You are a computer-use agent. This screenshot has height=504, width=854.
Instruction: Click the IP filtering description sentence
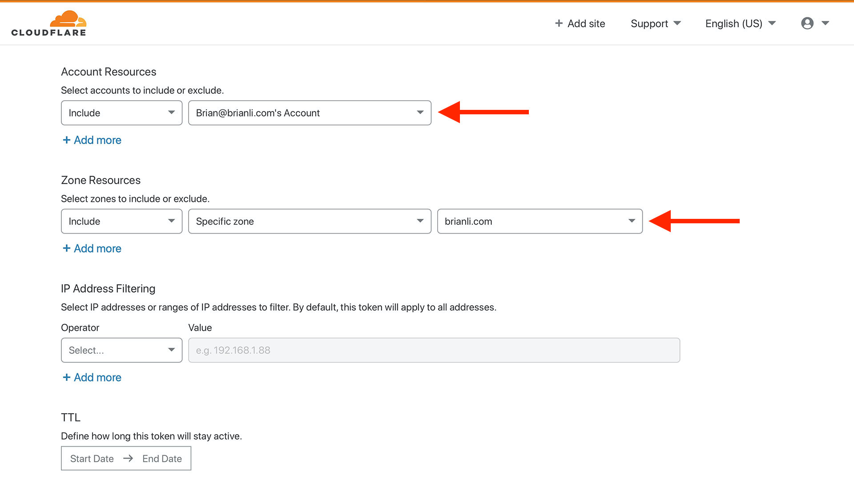point(278,307)
